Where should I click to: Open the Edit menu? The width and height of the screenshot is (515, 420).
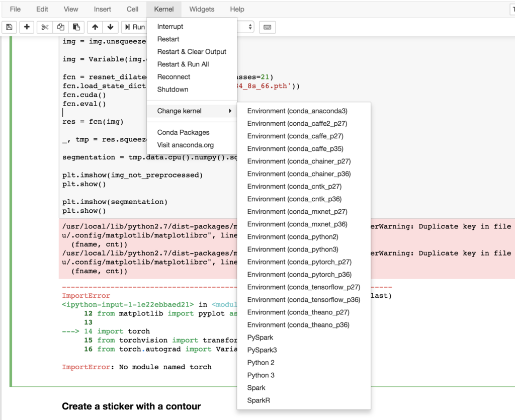pyautogui.click(x=42, y=9)
